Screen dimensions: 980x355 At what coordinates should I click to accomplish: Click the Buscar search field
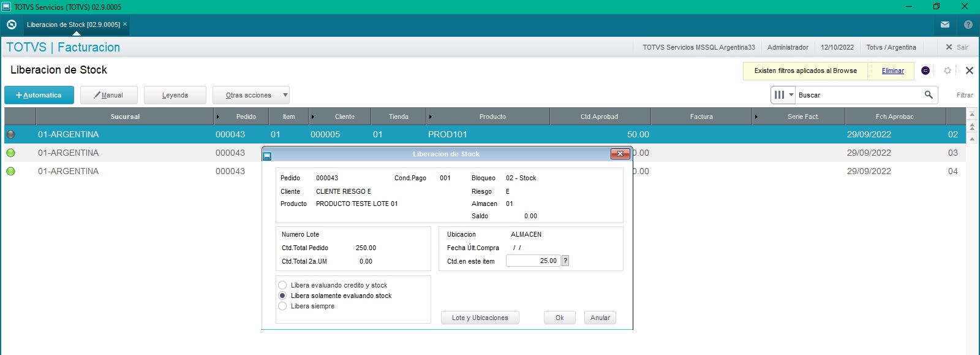click(x=858, y=95)
